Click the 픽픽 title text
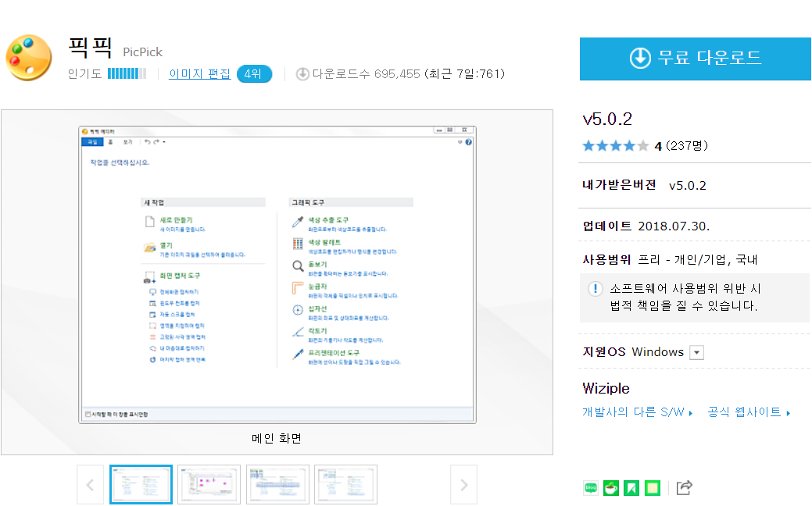The image size is (812, 506). (x=91, y=48)
